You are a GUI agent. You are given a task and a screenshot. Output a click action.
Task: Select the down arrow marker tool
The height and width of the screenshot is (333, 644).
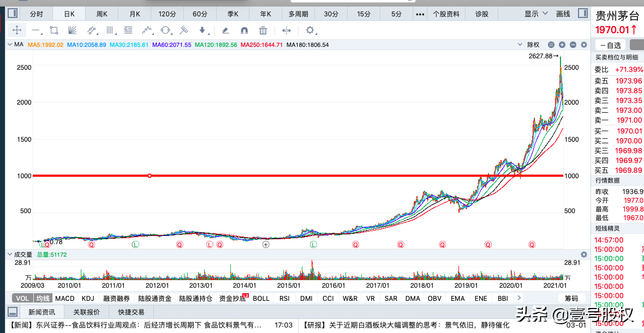click(202, 30)
